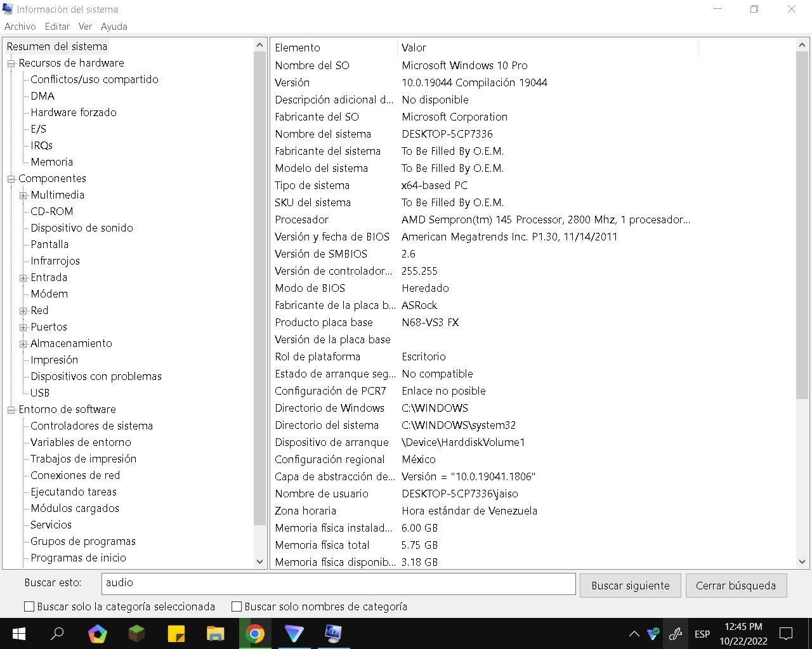The height and width of the screenshot is (649, 812).
Task: Click Cerrar búsqueda button
Action: (736, 586)
